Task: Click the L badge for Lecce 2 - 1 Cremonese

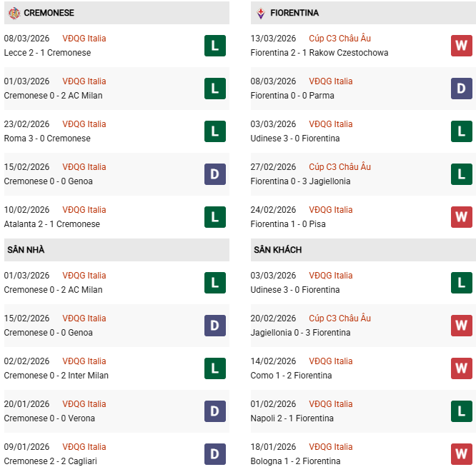Action: pyautogui.click(x=214, y=46)
